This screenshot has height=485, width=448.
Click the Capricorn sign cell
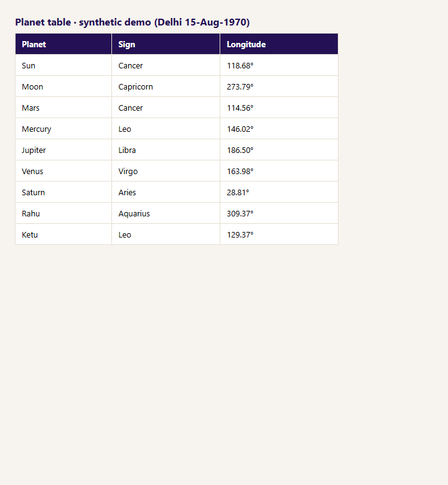click(x=166, y=86)
